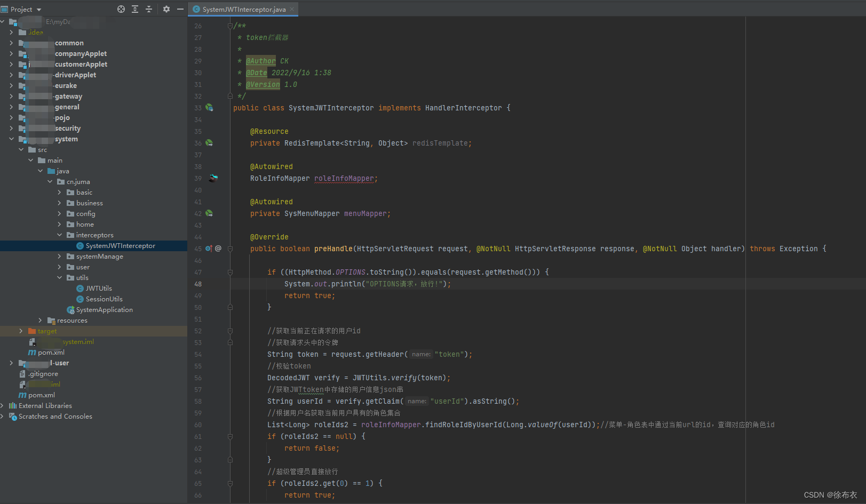The image size is (866, 504).
Task: Select the cn.juma package
Action: (78, 181)
